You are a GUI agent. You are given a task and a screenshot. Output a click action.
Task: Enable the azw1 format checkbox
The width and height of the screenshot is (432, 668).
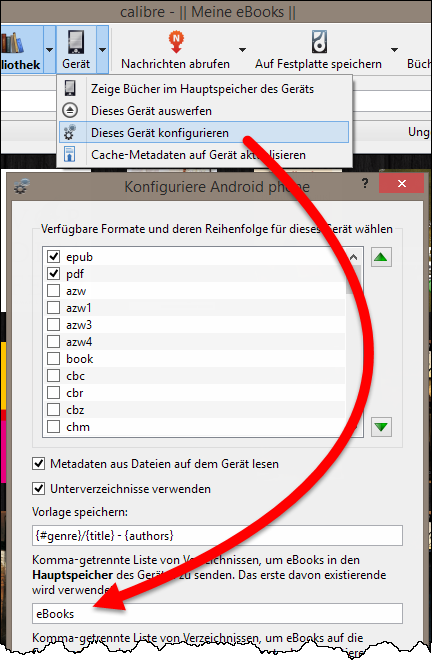click(x=53, y=308)
